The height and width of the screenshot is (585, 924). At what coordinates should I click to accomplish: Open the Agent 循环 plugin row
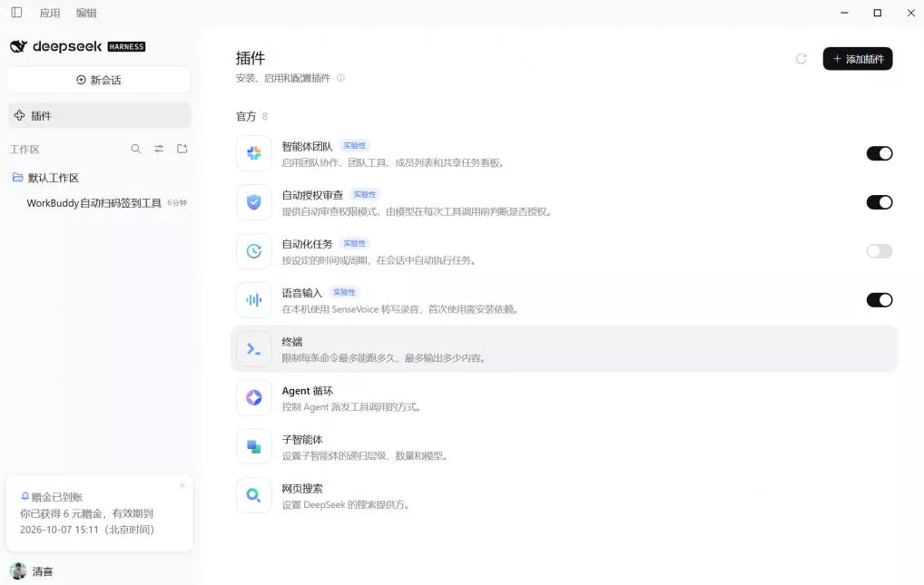(x=565, y=397)
